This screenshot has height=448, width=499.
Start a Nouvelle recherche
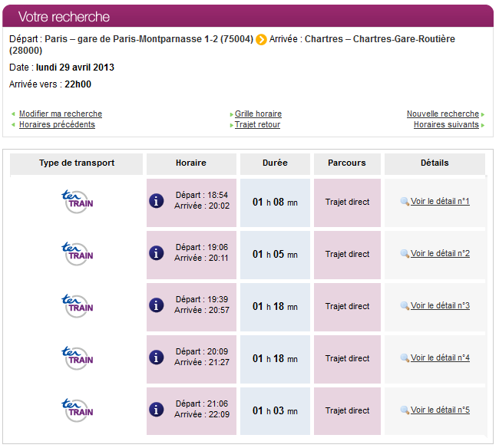(x=443, y=114)
